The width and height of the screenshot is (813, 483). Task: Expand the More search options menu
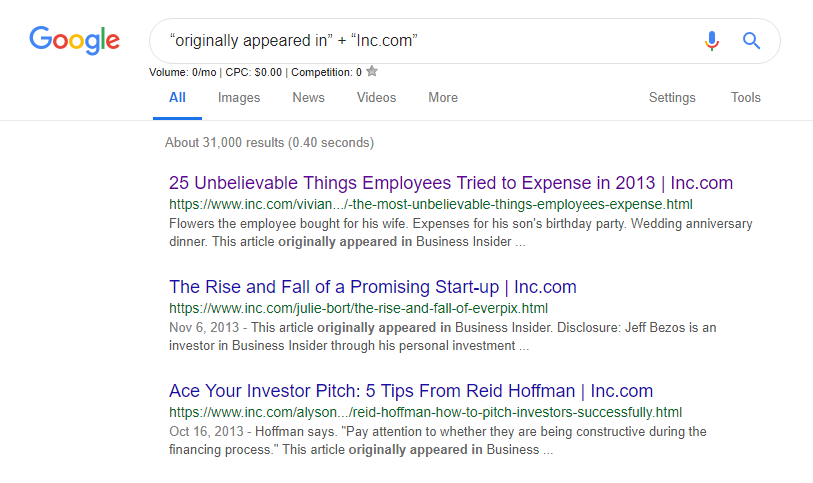click(443, 98)
